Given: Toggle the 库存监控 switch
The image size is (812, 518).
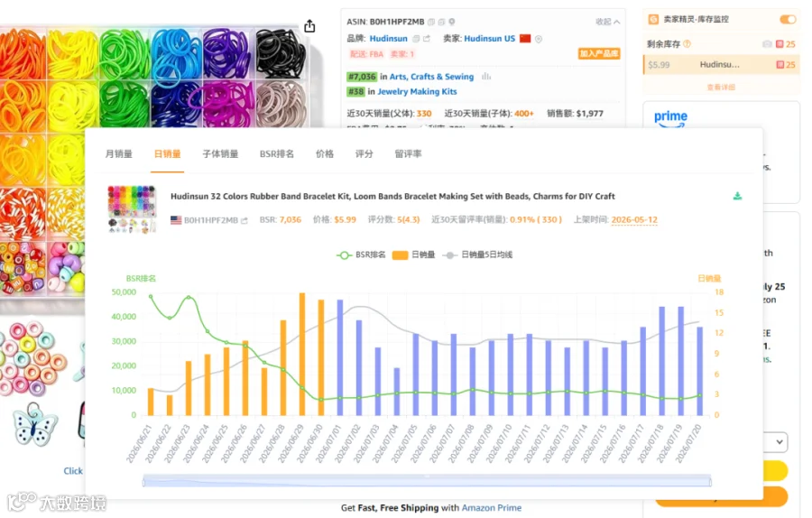Looking at the screenshot, I should (x=788, y=19).
